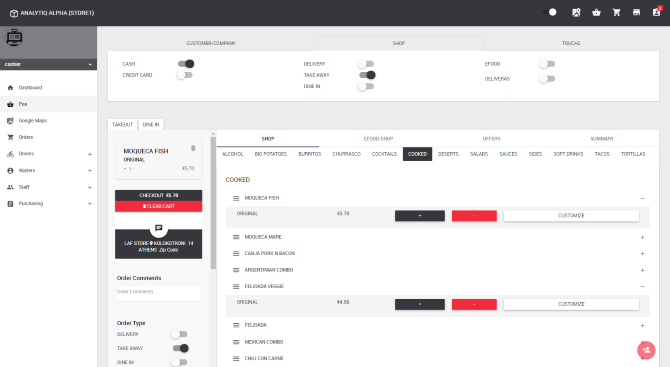This screenshot has width=670, height=367.
Task: Click the add customer floating button
Action: pos(646,350)
